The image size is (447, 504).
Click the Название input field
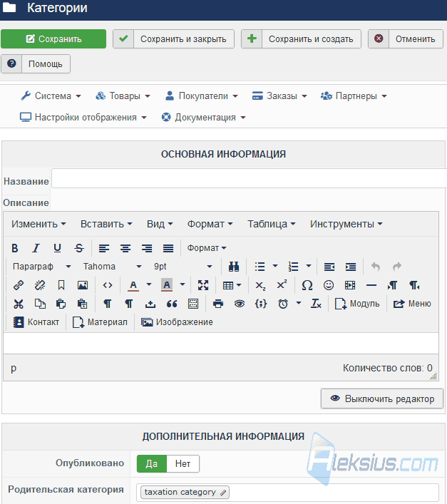pos(250,178)
